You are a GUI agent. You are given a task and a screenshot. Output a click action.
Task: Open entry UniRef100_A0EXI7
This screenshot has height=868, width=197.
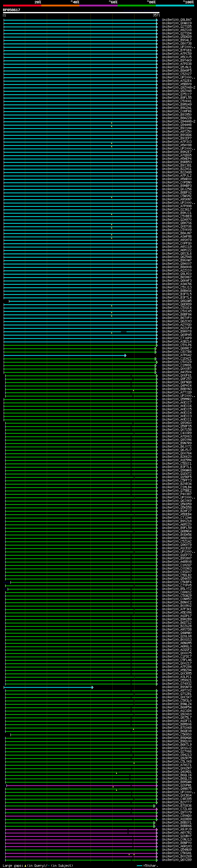coord(177,403)
